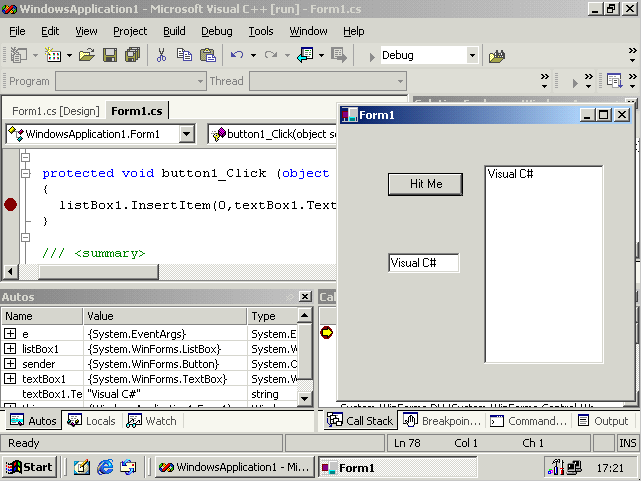
Task: Open the Debug menu
Action: pyautogui.click(x=217, y=31)
